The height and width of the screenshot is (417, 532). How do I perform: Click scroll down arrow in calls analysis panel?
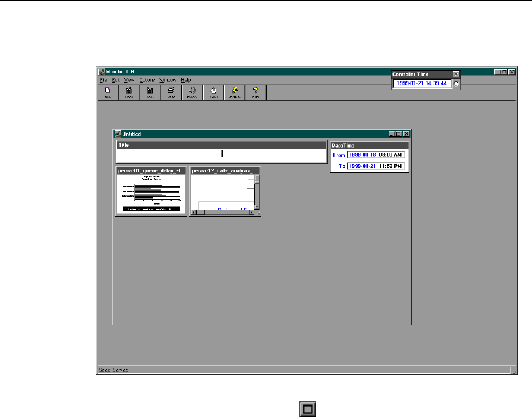pyautogui.click(x=257, y=207)
